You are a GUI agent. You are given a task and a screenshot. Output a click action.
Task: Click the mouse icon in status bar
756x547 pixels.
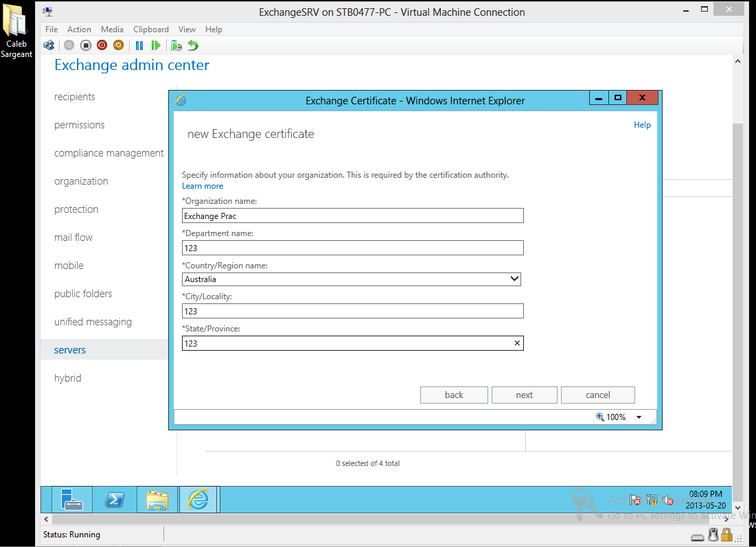tap(713, 535)
